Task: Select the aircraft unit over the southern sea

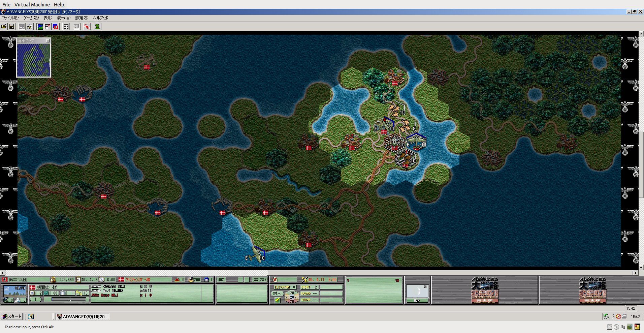Action: pos(257,255)
